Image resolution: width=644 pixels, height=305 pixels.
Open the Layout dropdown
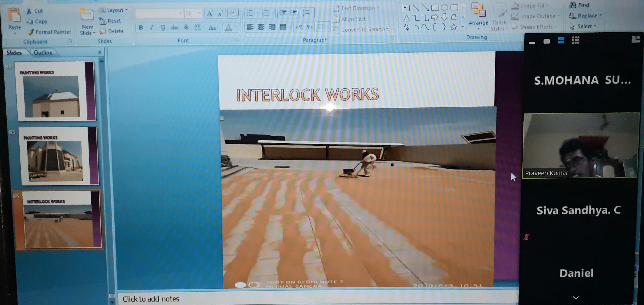(114, 10)
